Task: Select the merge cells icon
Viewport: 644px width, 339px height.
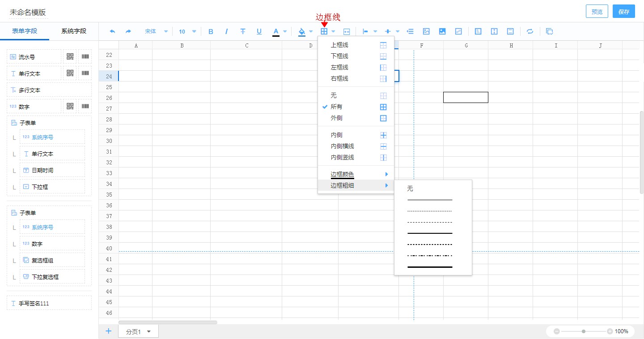Action: [346, 31]
